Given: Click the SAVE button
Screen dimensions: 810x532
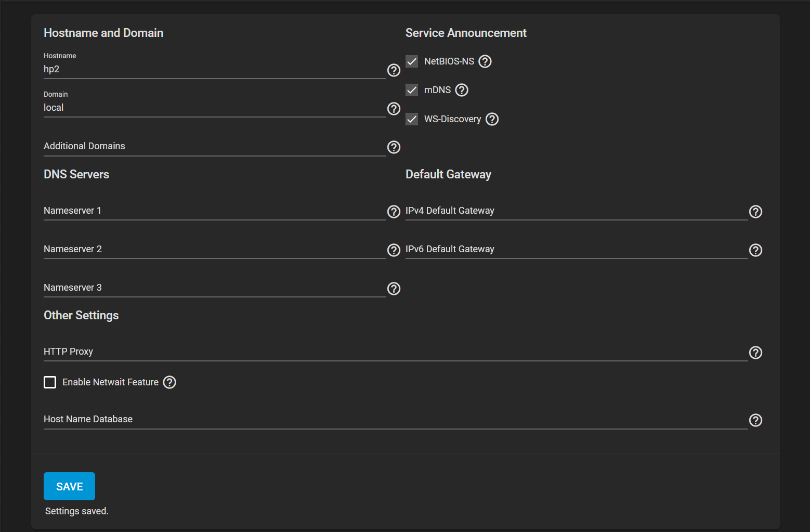Looking at the screenshot, I should click(x=69, y=486).
